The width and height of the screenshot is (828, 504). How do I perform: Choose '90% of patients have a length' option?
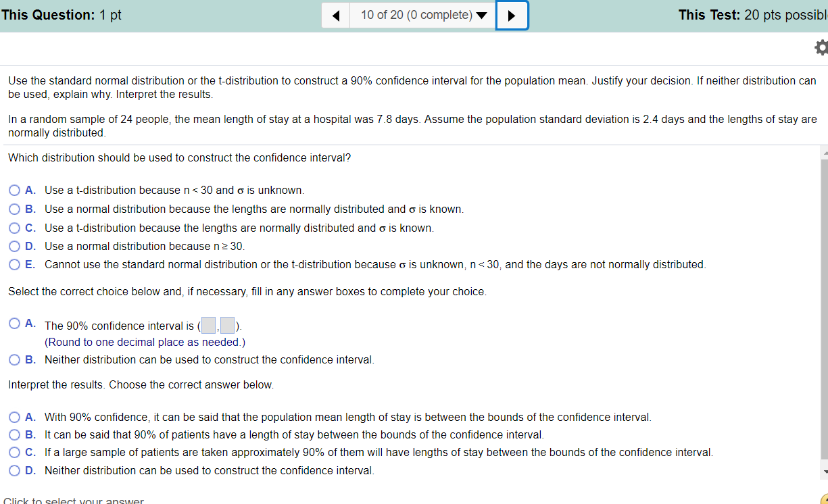tap(15, 435)
